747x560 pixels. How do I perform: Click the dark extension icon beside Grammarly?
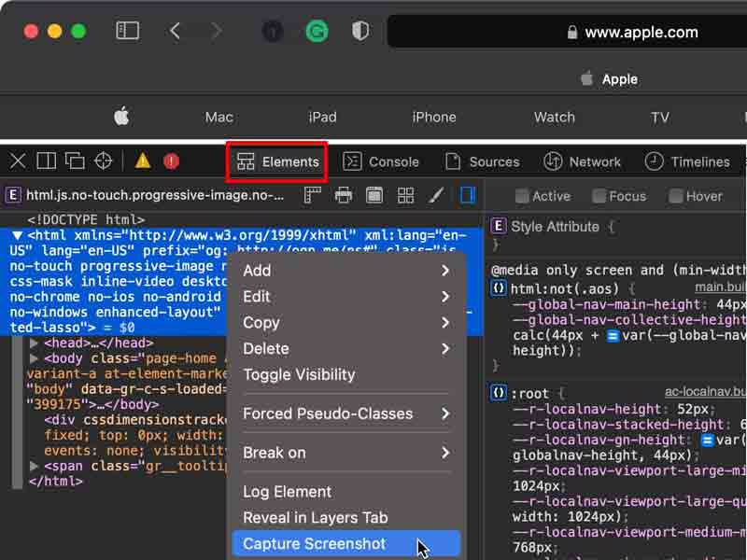(273, 32)
